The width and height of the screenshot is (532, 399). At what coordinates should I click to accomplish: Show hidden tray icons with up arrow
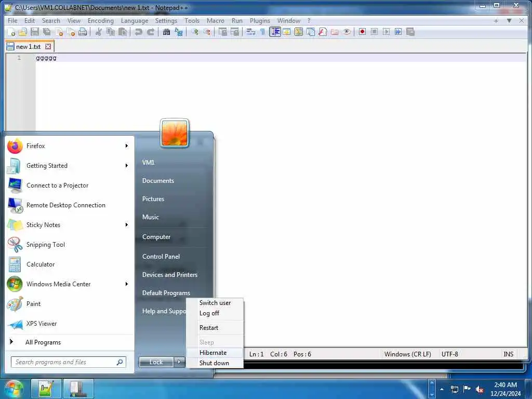442,389
